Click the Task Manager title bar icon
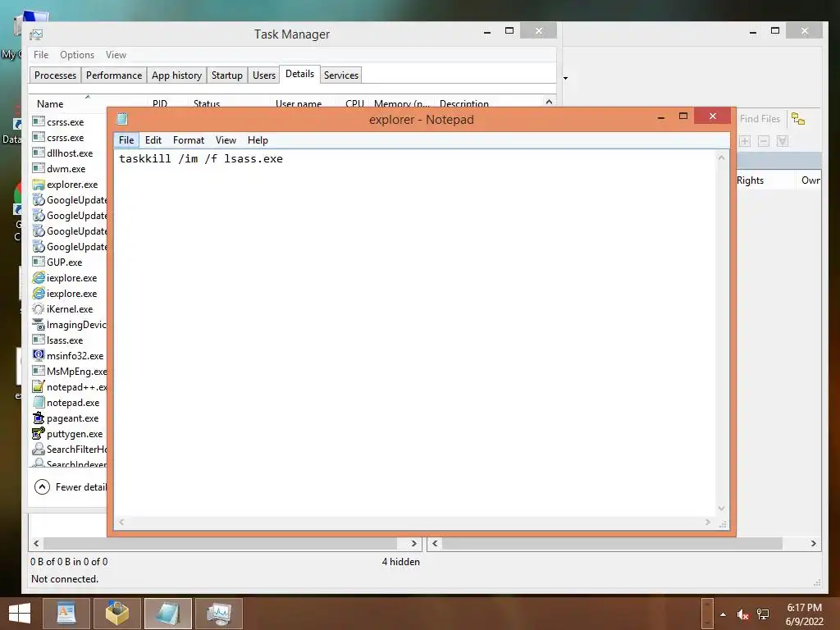Image resolution: width=840 pixels, height=630 pixels. (36, 34)
